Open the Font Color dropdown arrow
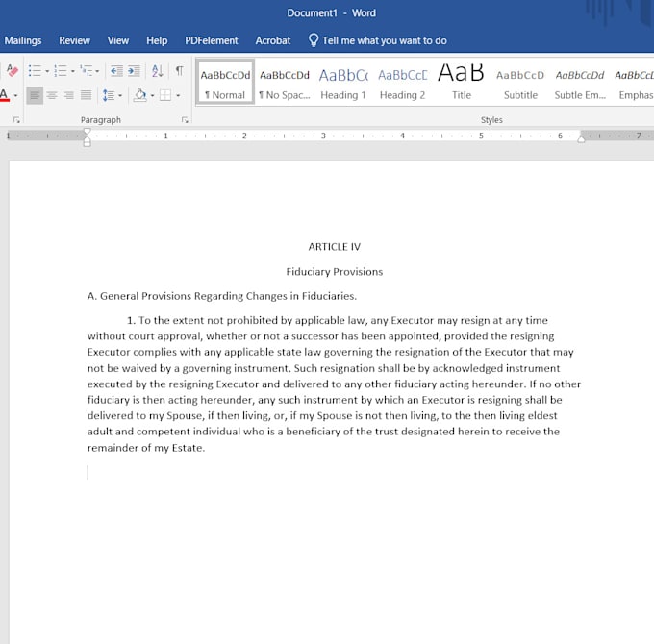The width and height of the screenshot is (654, 644). (x=15, y=95)
